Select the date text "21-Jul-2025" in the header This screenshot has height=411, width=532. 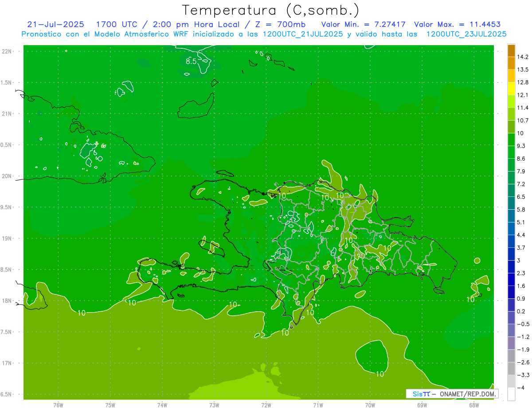pyautogui.click(x=55, y=24)
